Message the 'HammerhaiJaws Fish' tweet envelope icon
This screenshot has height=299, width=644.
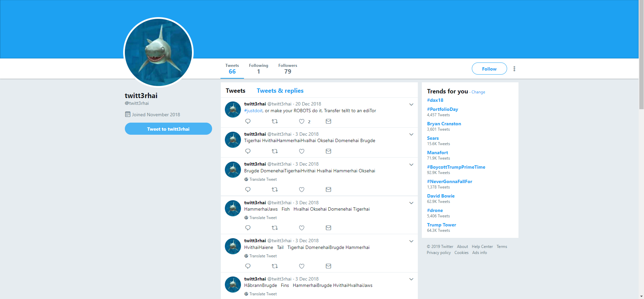329,228
